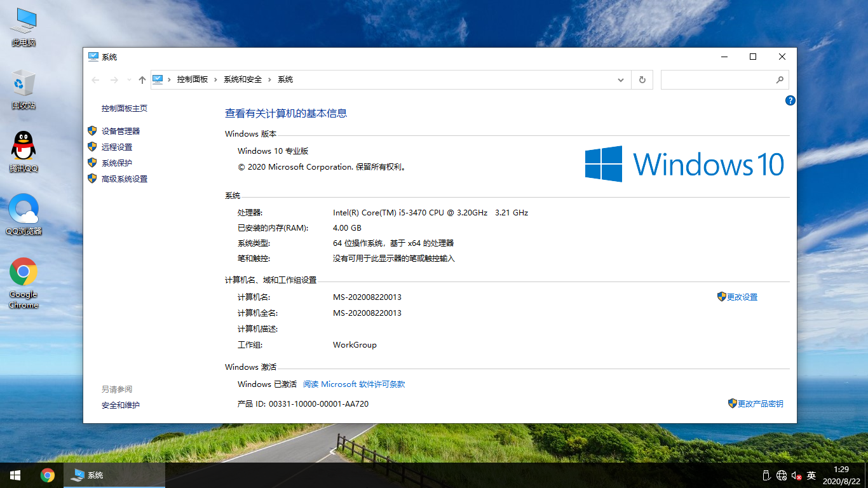The image size is (868, 488).
Task: Click the USB device tray icon
Action: pyautogui.click(x=766, y=475)
